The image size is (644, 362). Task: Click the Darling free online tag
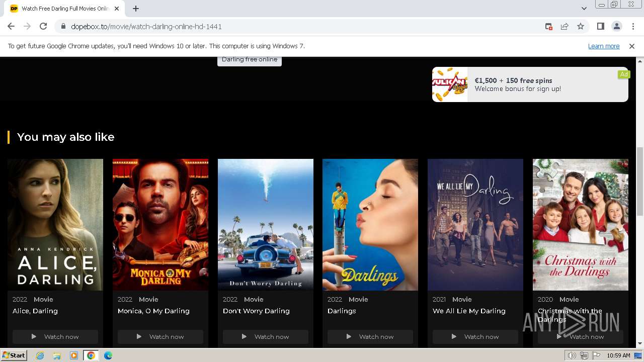tap(250, 60)
